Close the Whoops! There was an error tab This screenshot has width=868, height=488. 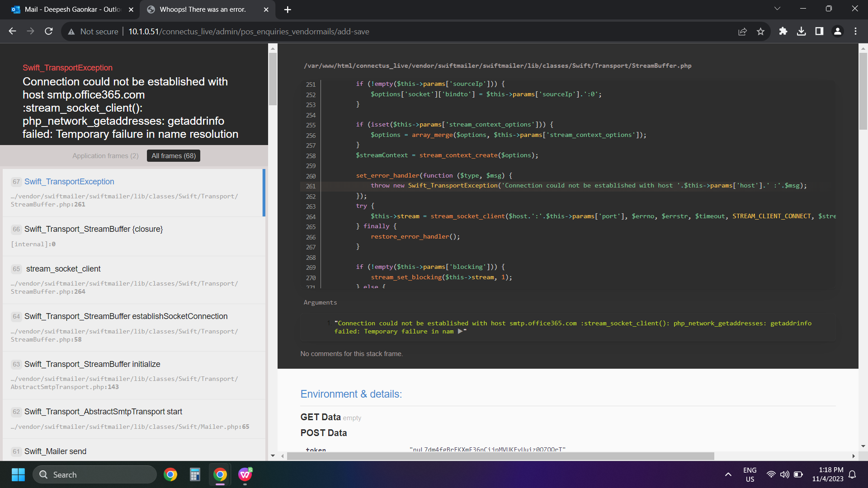point(266,9)
